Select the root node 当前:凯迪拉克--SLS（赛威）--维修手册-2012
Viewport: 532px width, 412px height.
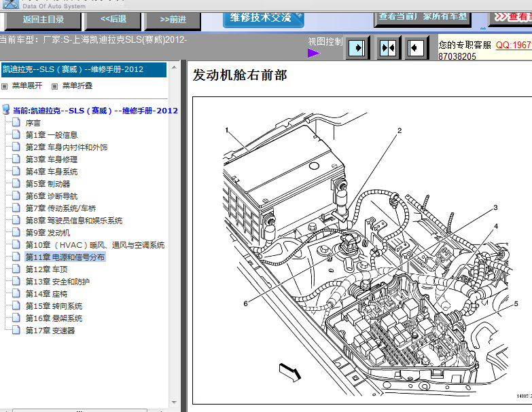pyautogui.click(x=95, y=111)
